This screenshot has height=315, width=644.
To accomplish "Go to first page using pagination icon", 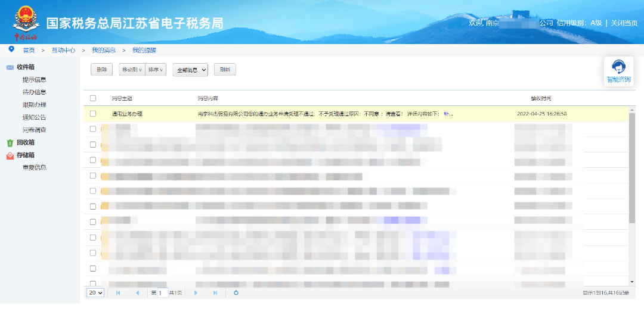I will tap(118, 293).
